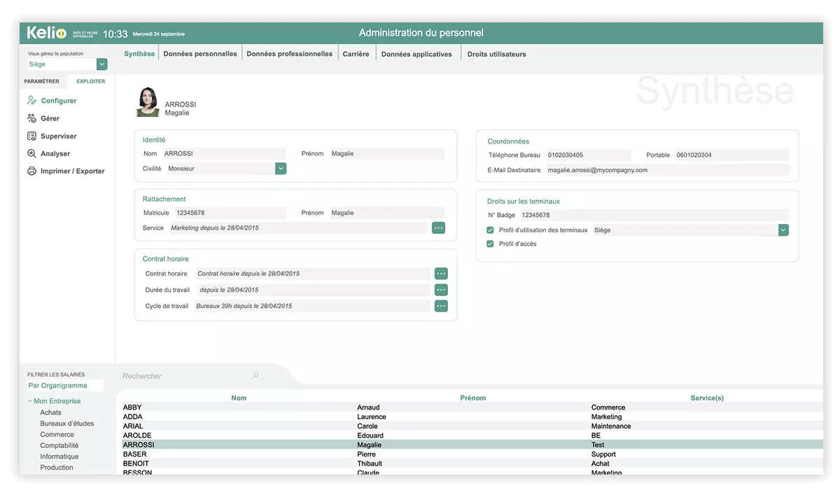
Task: Open the Gérer section icon
Action: click(31, 118)
